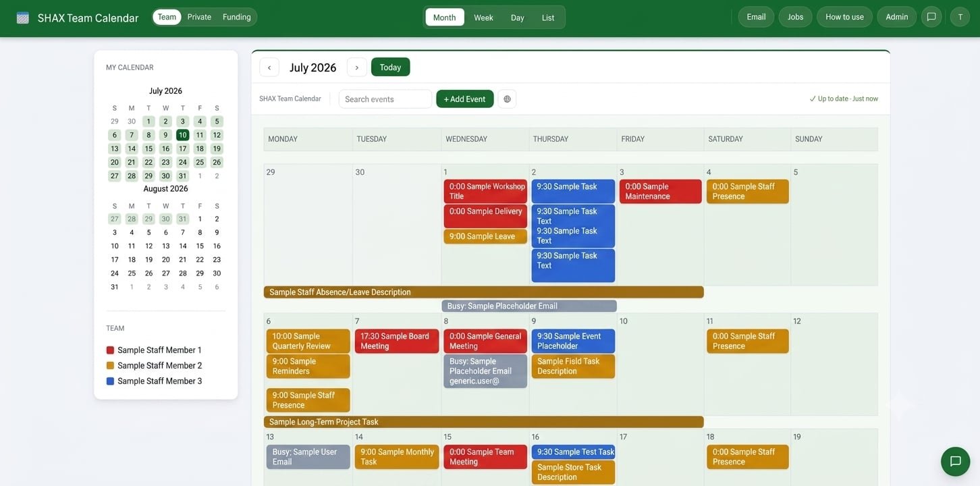The height and width of the screenshot is (486, 980).
Task: Switch to the Team tab
Action: [x=167, y=17]
